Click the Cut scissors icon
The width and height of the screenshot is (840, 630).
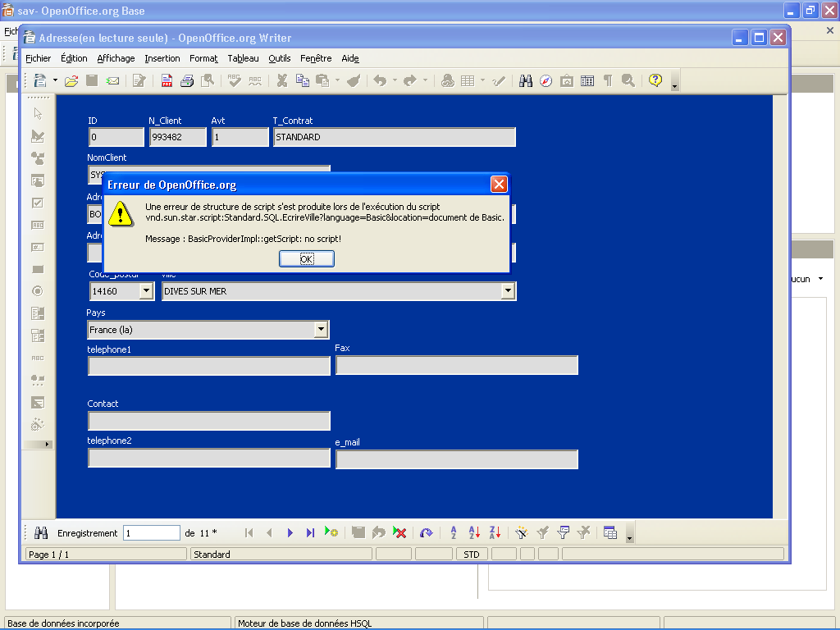pos(282,80)
